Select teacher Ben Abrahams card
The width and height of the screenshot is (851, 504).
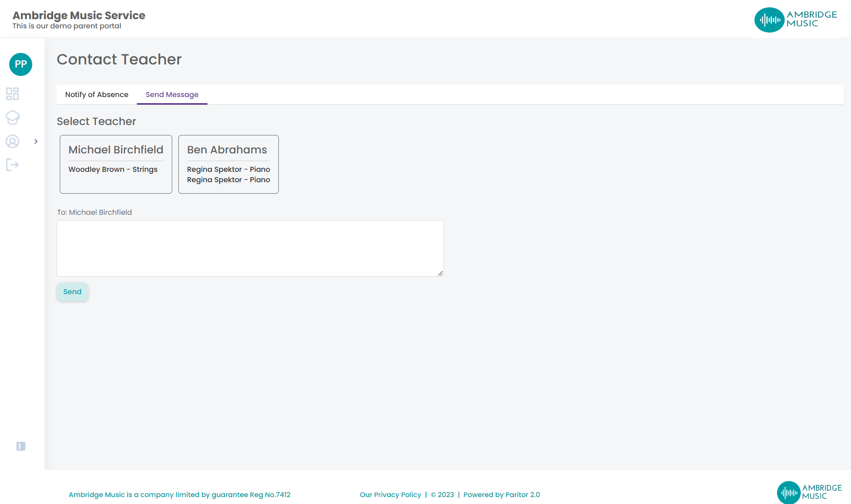click(229, 164)
